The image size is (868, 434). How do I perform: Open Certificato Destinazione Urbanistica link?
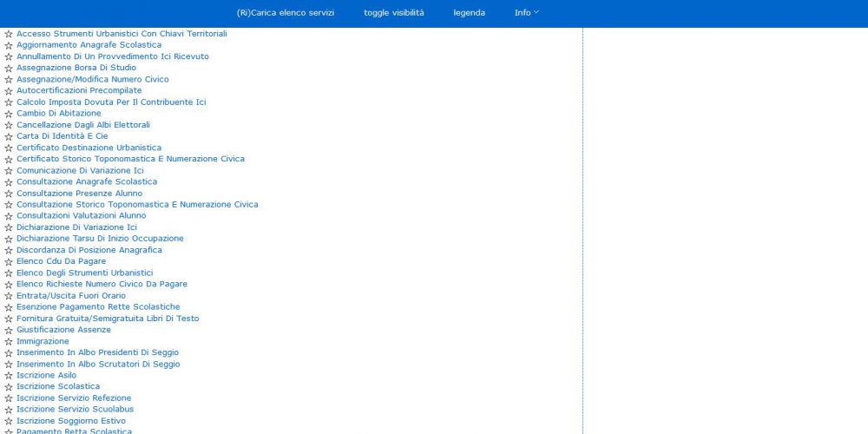point(89,148)
